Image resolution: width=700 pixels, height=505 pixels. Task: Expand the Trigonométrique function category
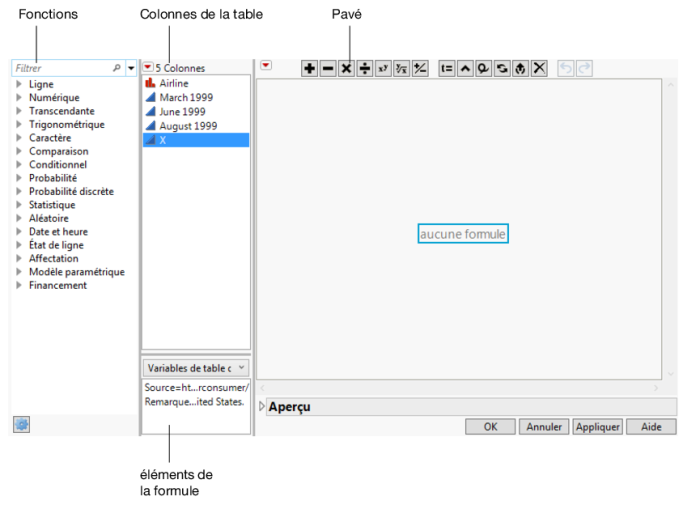[x=19, y=124]
